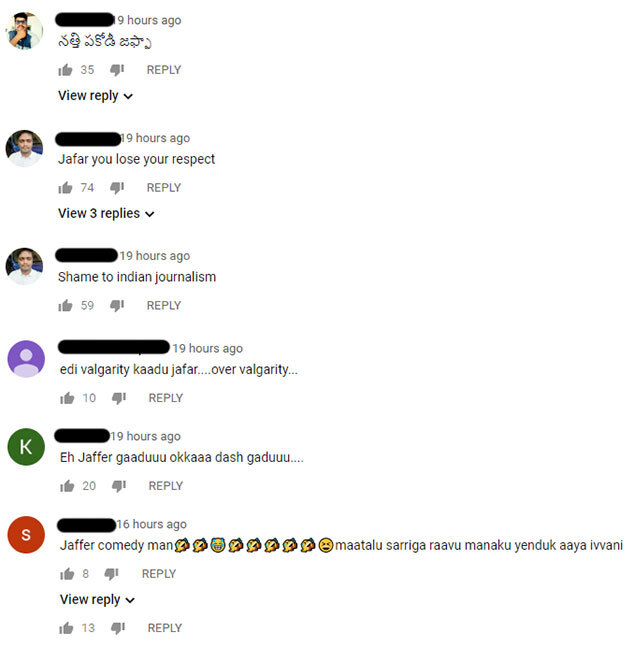Image resolution: width=635 pixels, height=647 pixels.
Task: Dislike "Shame to indian journalism" comment
Action: (117, 306)
